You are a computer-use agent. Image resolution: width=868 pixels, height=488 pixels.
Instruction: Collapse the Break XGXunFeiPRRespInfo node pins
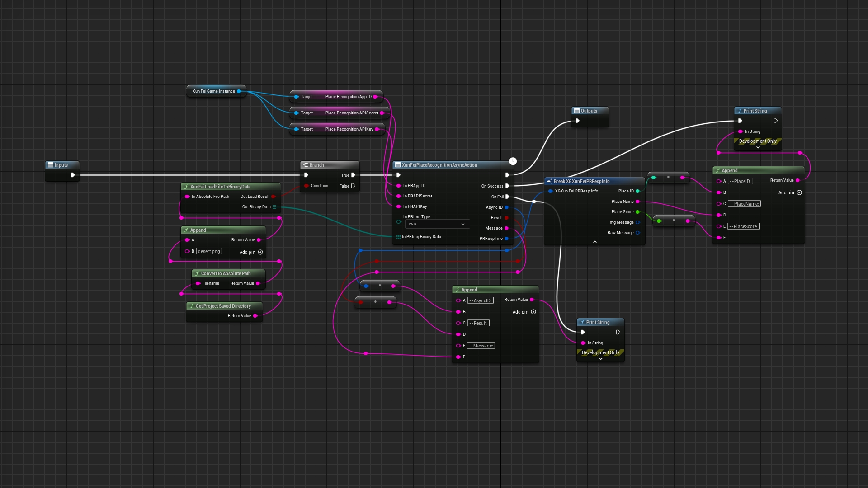[x=594, y=242]
